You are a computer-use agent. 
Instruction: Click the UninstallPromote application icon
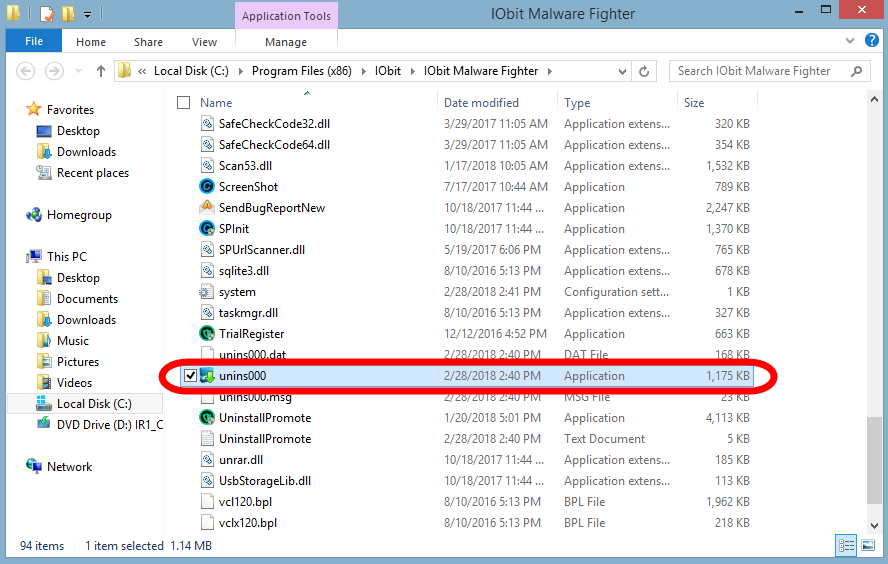pyautogui.click(x=207, y=417)
